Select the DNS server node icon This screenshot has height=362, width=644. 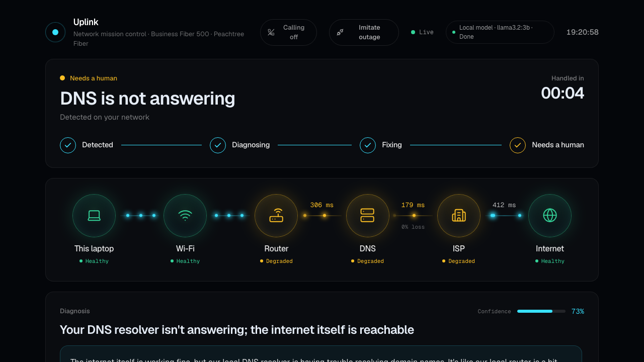pos(368,216)
